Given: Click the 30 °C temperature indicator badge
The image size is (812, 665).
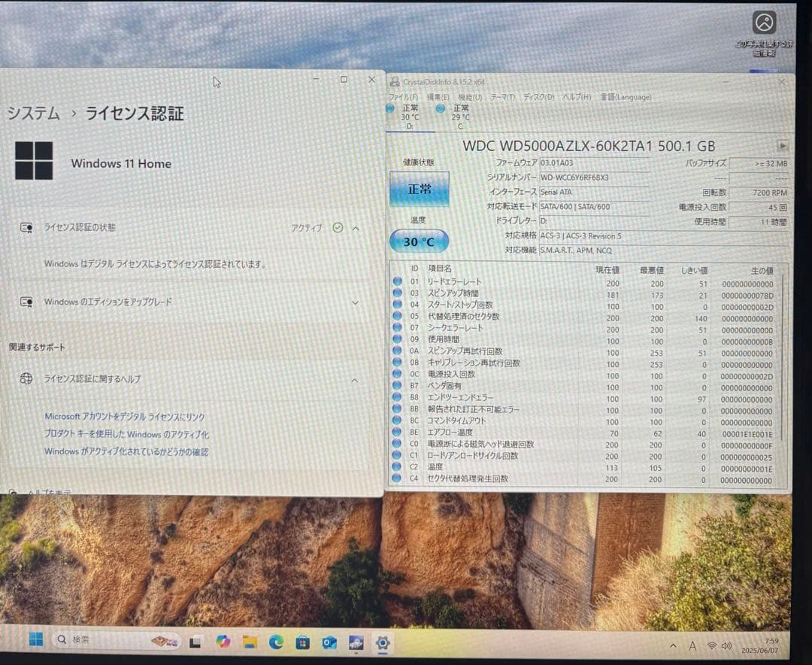Looking at the screenshot, I should (x=418, y=241).
